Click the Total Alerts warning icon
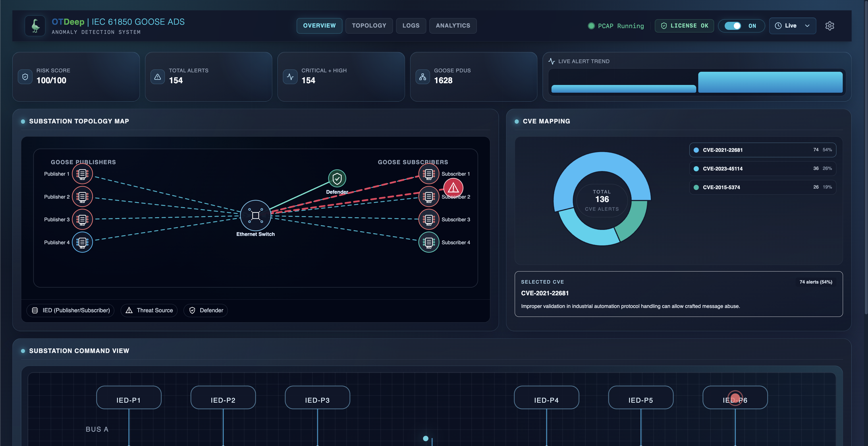 pyautogui.click(x=157, y=77)
